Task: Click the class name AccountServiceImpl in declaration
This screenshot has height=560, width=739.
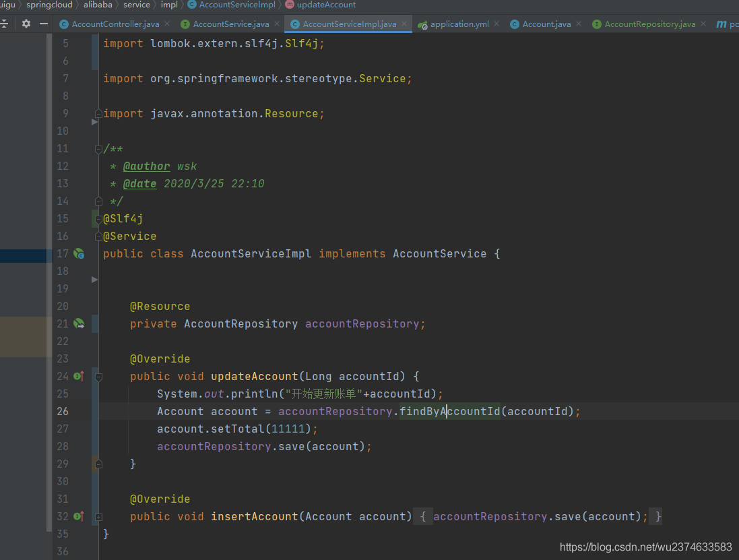Action: 251,253
